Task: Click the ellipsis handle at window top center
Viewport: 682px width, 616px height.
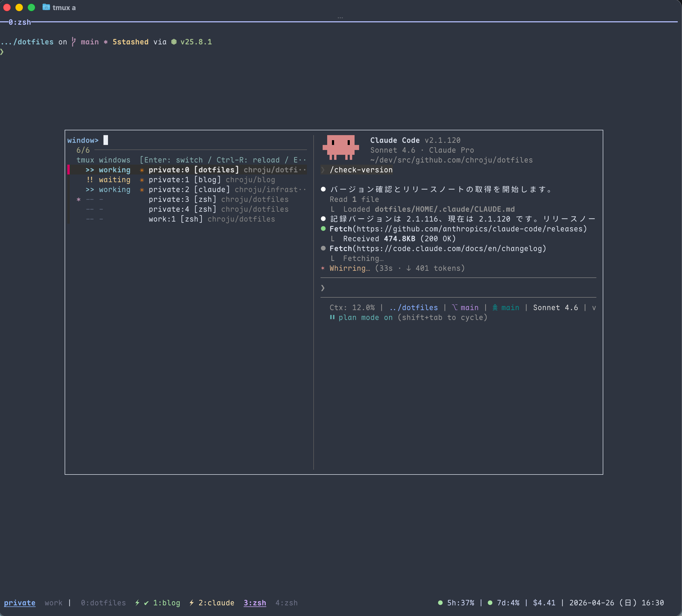Action: click(x=340, y=18)
